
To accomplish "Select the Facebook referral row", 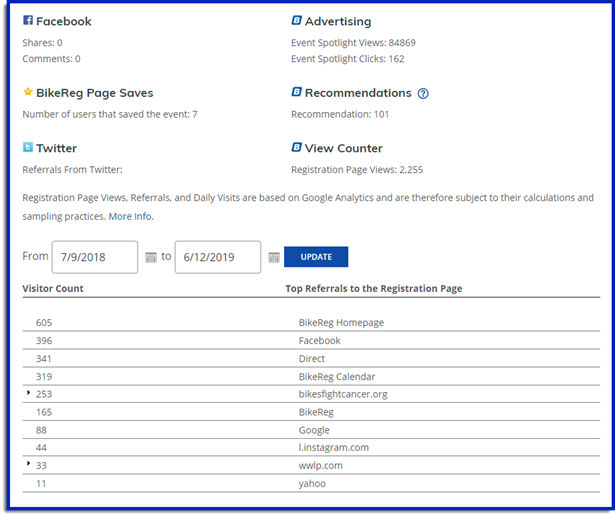I will click(311, 340).
